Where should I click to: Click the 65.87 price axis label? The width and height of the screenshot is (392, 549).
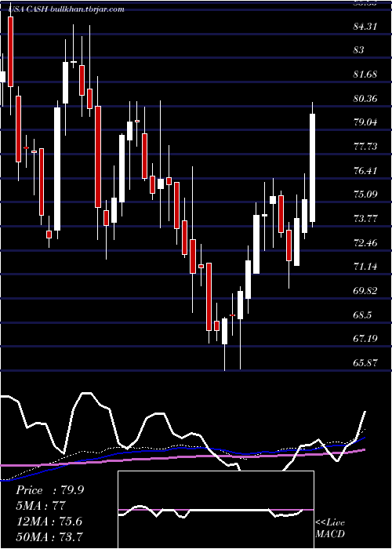[365, 362]
